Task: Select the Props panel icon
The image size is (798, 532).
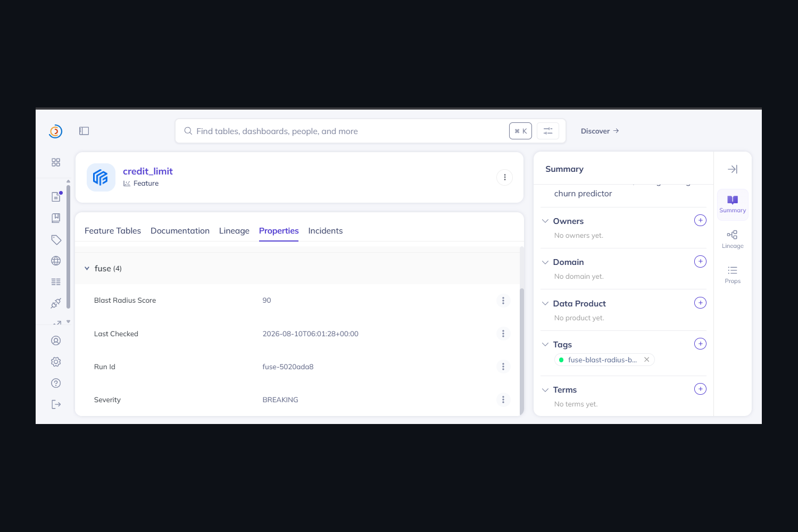Action: (x=733, y=275)
